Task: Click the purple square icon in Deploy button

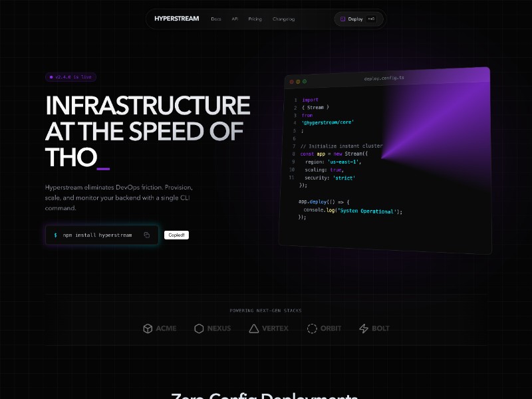Action: (x=343, y=19)
